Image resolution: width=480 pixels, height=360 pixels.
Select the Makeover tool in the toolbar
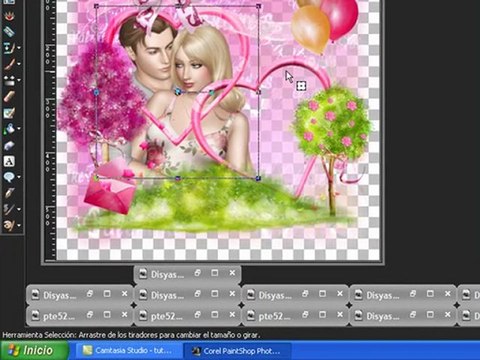point(9,32)
